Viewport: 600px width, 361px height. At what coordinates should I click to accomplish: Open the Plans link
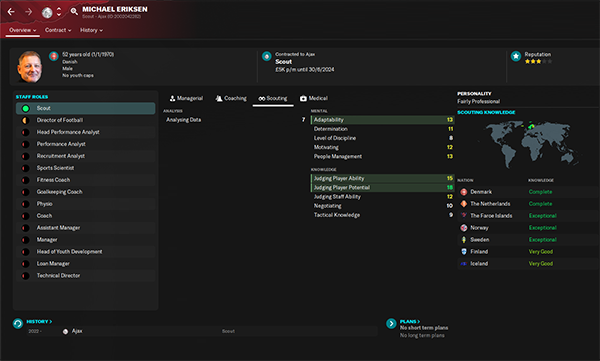coord(410,321)
